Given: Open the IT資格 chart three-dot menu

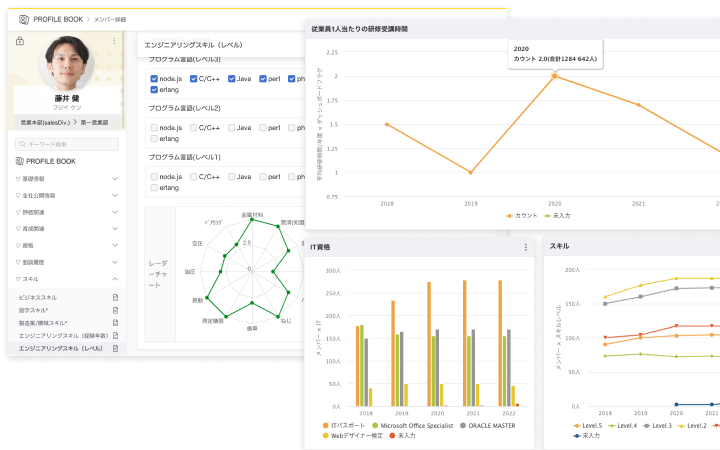Looking at the screenshot, I should (x=526, y=247).
